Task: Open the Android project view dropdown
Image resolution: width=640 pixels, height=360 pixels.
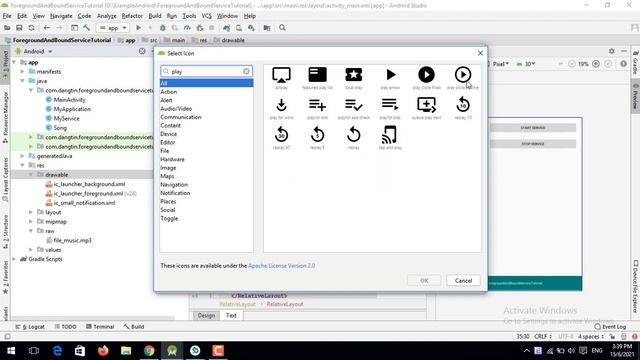Action: click(34, 51)
